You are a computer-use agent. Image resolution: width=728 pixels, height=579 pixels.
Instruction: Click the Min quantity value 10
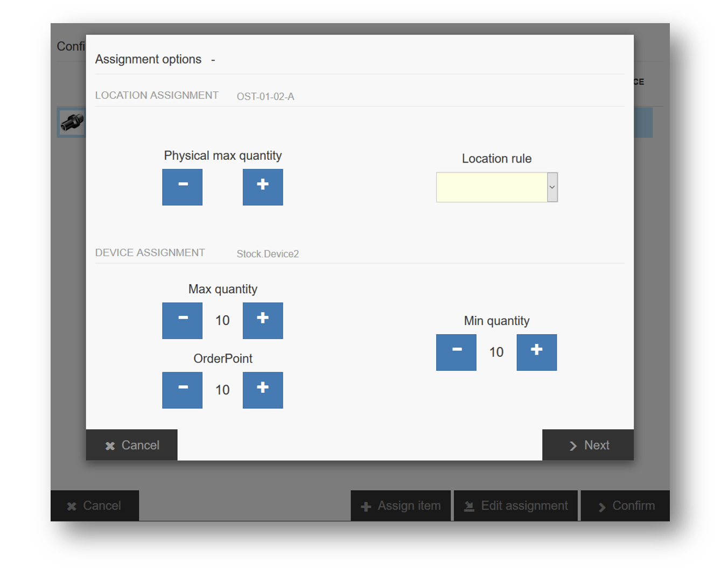[x=496, y=352]
